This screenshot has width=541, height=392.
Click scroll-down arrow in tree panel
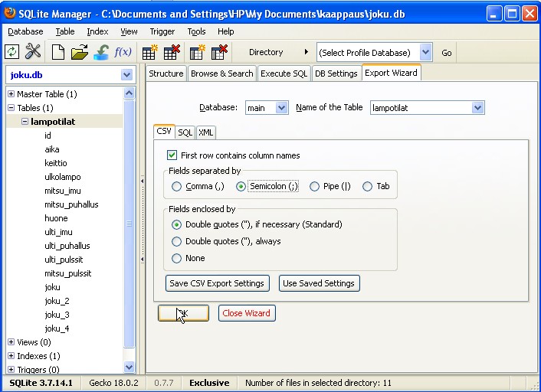coord(129,367)
